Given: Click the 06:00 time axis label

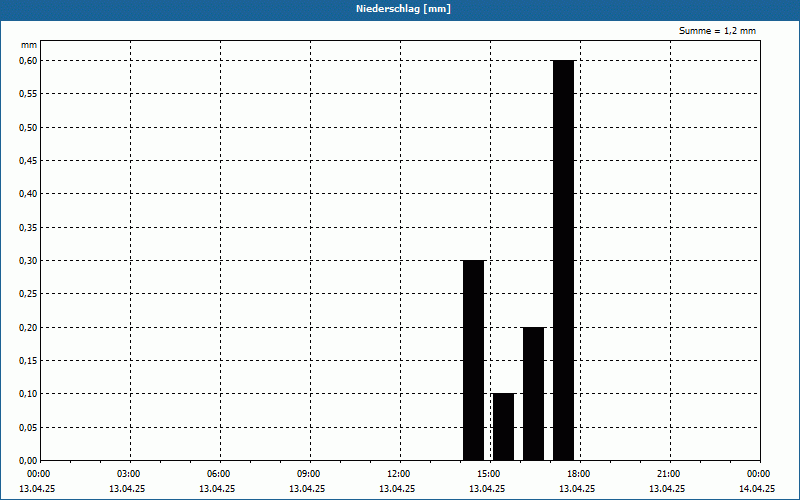Looking at the screenshot, I should (219, 474).
